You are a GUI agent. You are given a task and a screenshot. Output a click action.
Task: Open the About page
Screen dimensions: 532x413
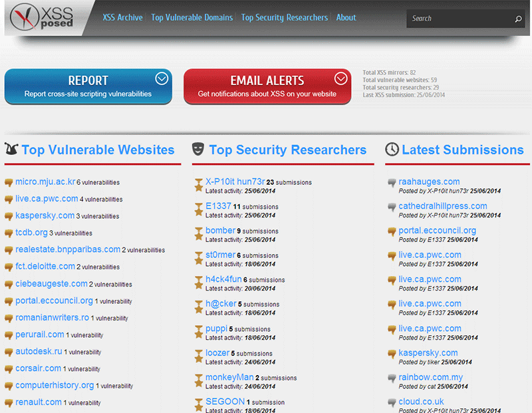[346, 18]
